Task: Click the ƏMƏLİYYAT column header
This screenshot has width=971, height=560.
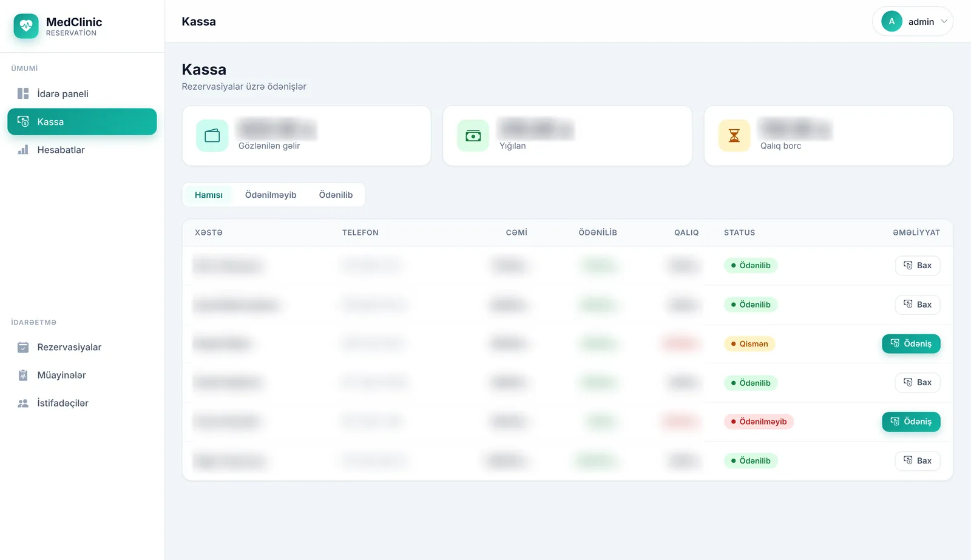Action: pos(916,232)
